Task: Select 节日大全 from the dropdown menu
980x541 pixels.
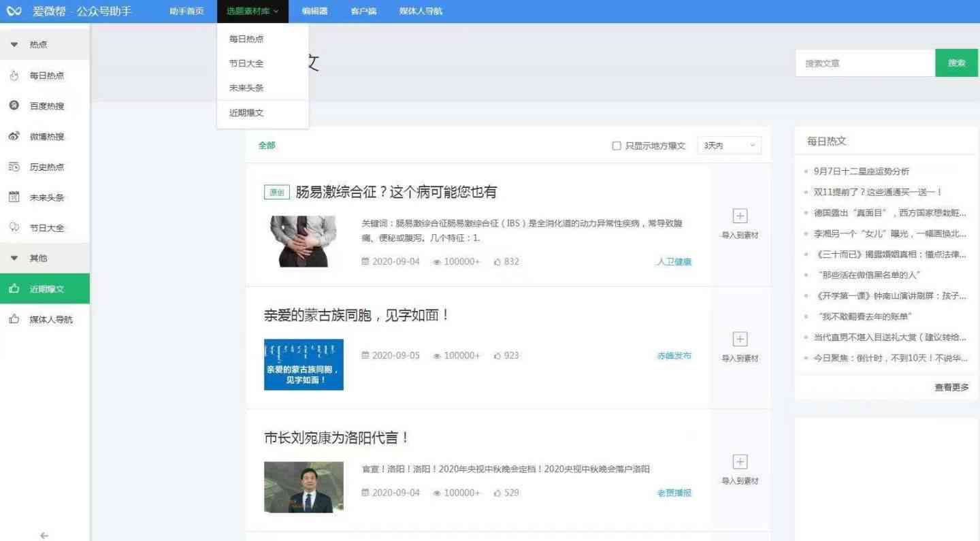Action: 246,63
